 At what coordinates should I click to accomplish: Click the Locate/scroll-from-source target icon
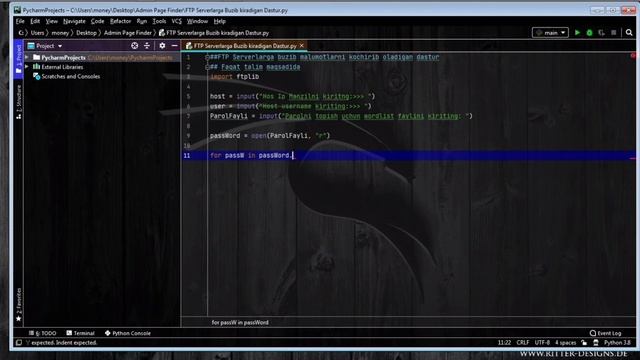[x=134, y=46]
